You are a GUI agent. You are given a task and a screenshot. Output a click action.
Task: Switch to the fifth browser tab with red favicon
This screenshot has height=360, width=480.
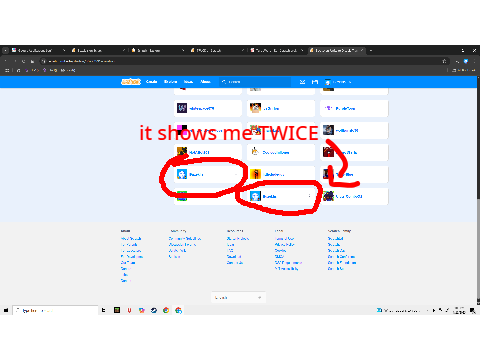[x=277, y=50]
